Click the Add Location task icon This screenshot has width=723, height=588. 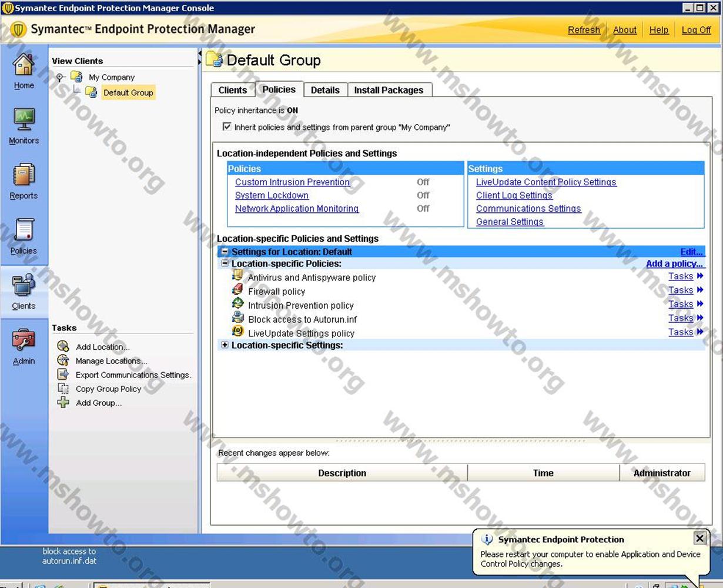[x=63, y=346]
